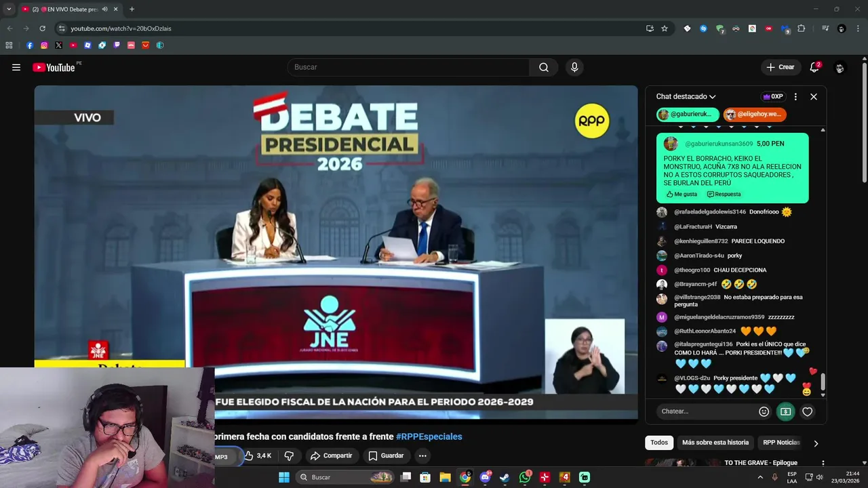This screenshot has width=868, height=488.
Task: Open YouTube notifications bell
Action: (814, 67)
